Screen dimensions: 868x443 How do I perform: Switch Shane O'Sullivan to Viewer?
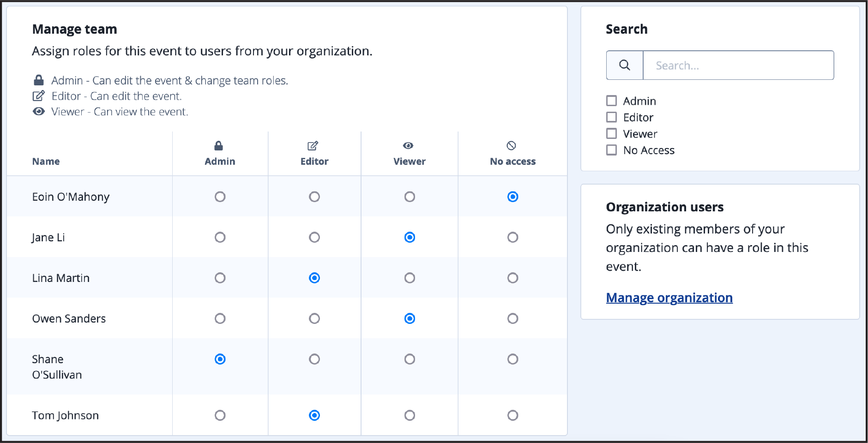(410, 359)
